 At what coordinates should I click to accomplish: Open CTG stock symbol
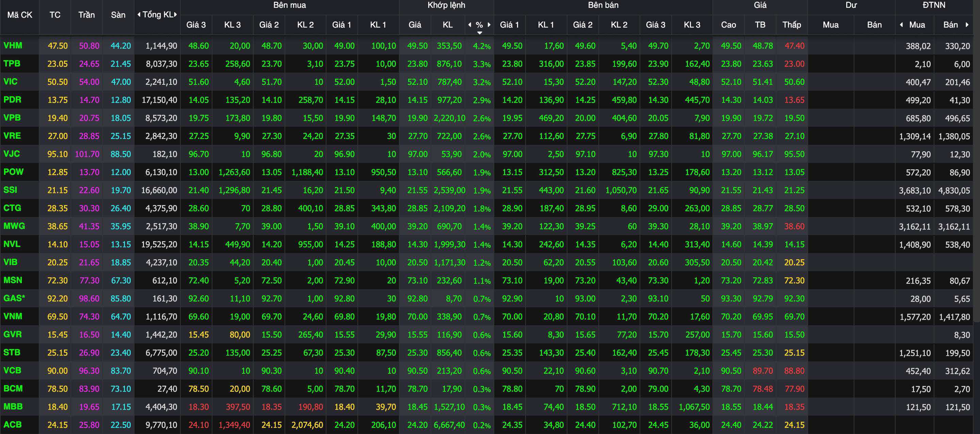[x=12, y=208]
